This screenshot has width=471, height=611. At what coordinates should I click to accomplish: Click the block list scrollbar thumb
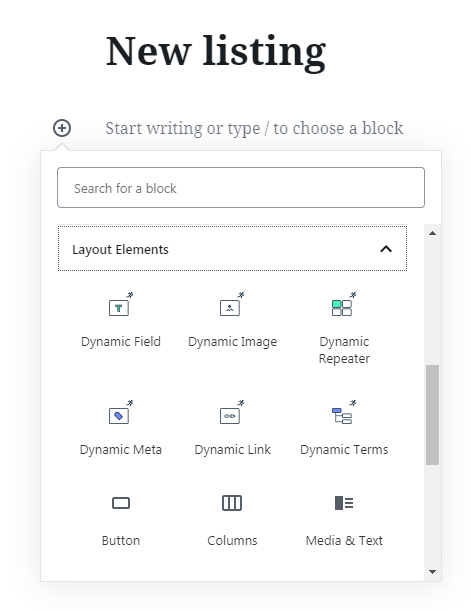coord(432,415)
